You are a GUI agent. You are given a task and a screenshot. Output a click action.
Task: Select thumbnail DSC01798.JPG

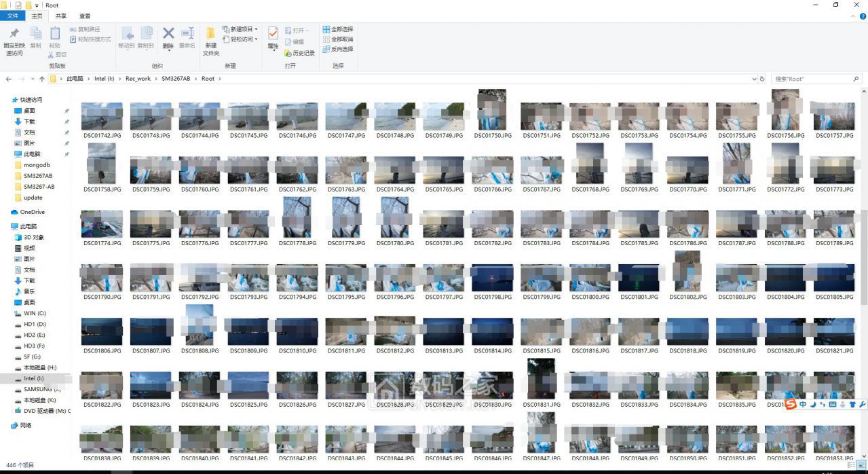[x=492, y=278]
